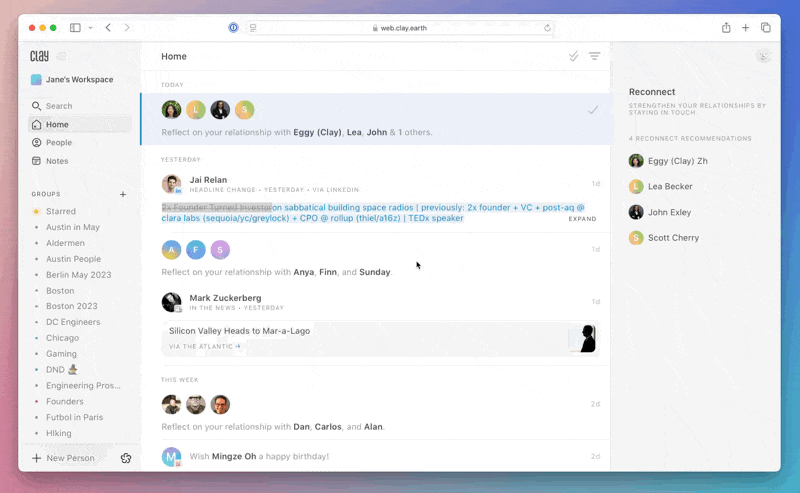The image size is (800, 493).
Task: Open Safari tab overview icon
Action: [766, 28]
